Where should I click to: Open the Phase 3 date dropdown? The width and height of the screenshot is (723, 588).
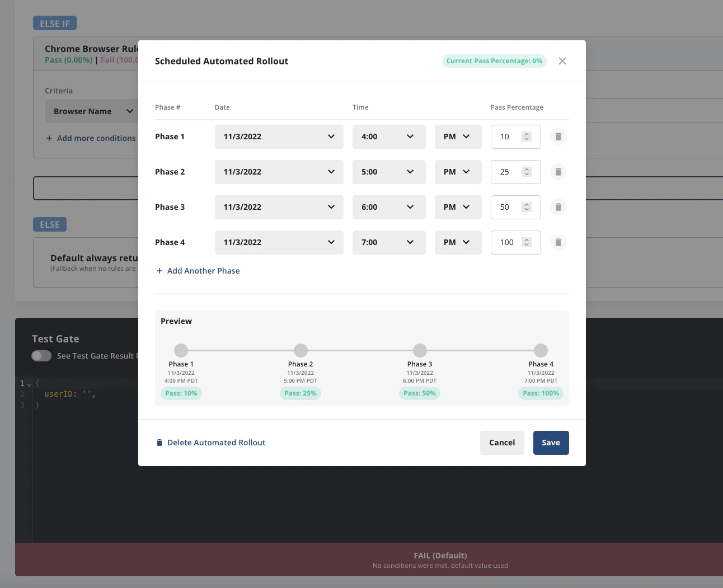[279, 207]
